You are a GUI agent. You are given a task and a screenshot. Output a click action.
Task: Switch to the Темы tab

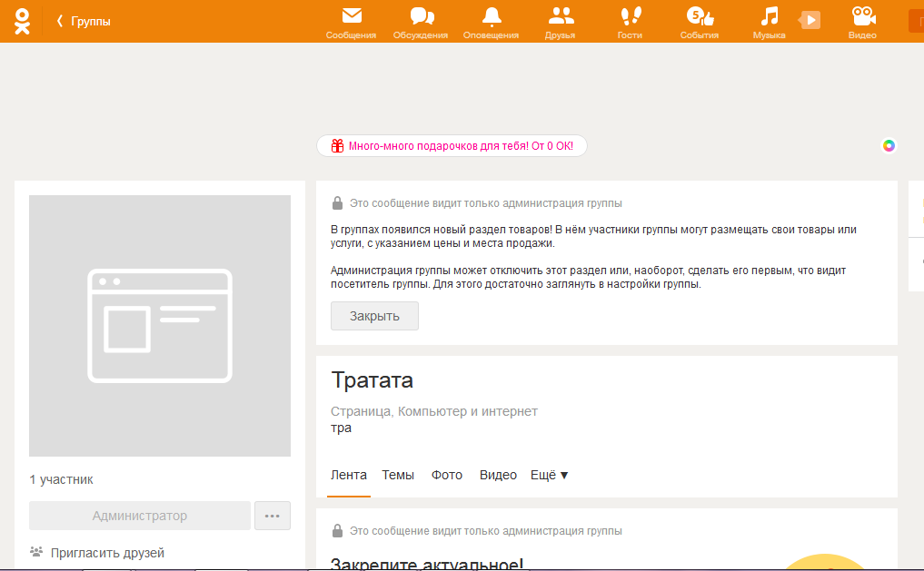(398, 475)
